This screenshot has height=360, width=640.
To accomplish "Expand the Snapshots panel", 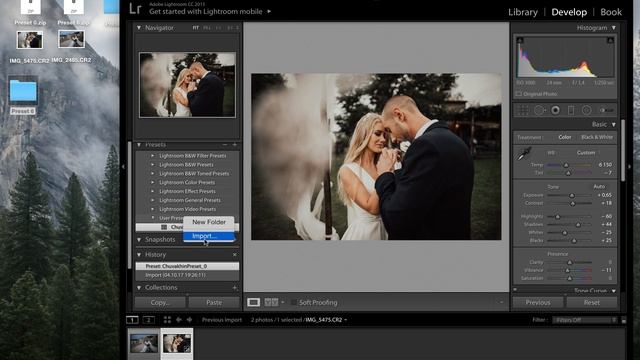I will (139, 240).
